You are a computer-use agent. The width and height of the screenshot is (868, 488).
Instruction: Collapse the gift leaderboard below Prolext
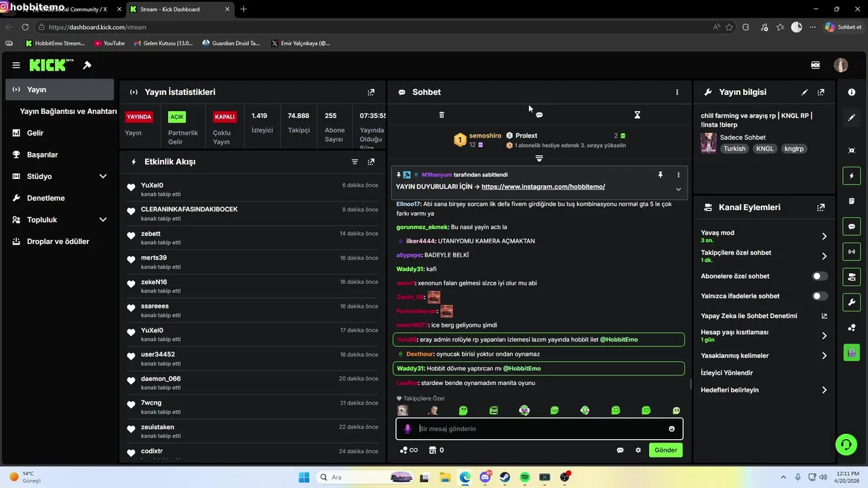pyautogui.click(x=539, y=159)
